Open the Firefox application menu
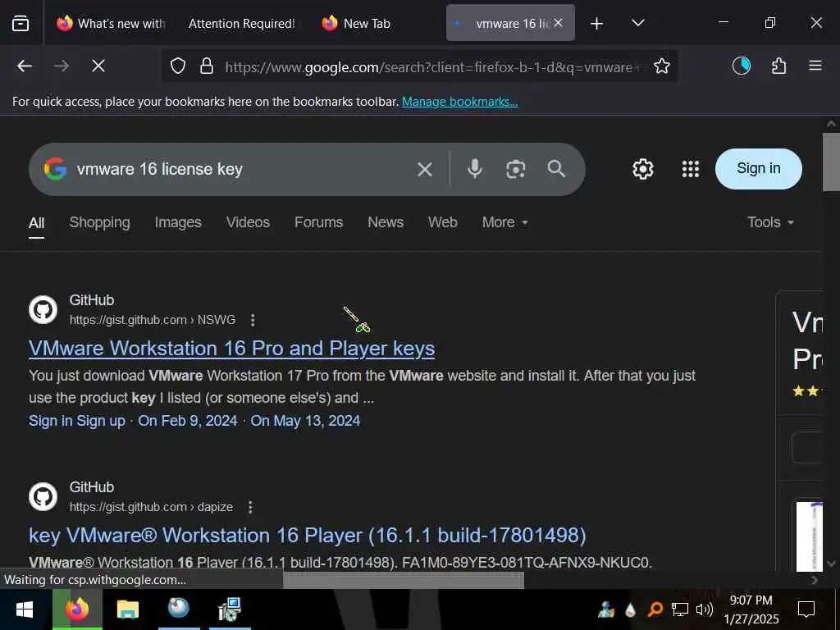The width and height of the screenshot is (840, 630). click(x=815, y=66)
